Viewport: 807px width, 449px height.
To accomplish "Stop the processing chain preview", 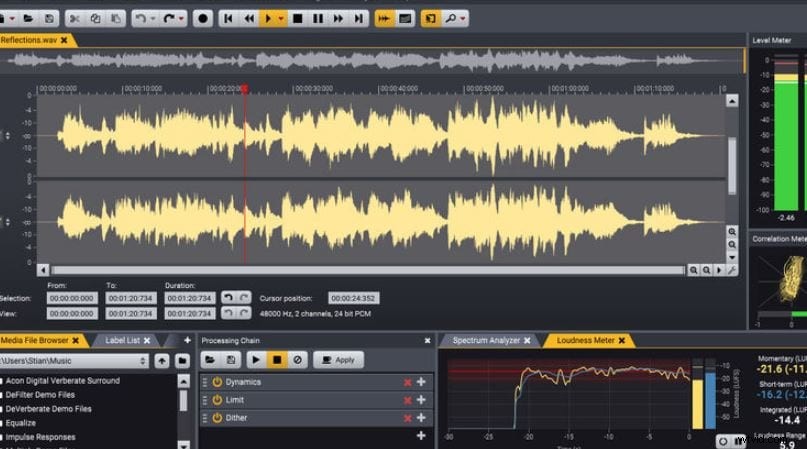I will [277, 360].
